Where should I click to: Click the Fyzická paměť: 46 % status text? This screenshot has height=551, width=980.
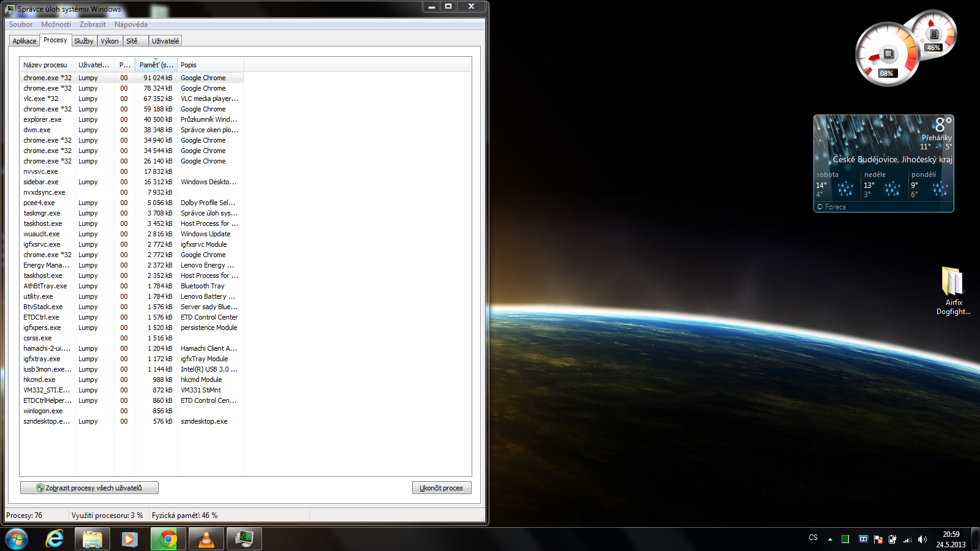point(185,515)
